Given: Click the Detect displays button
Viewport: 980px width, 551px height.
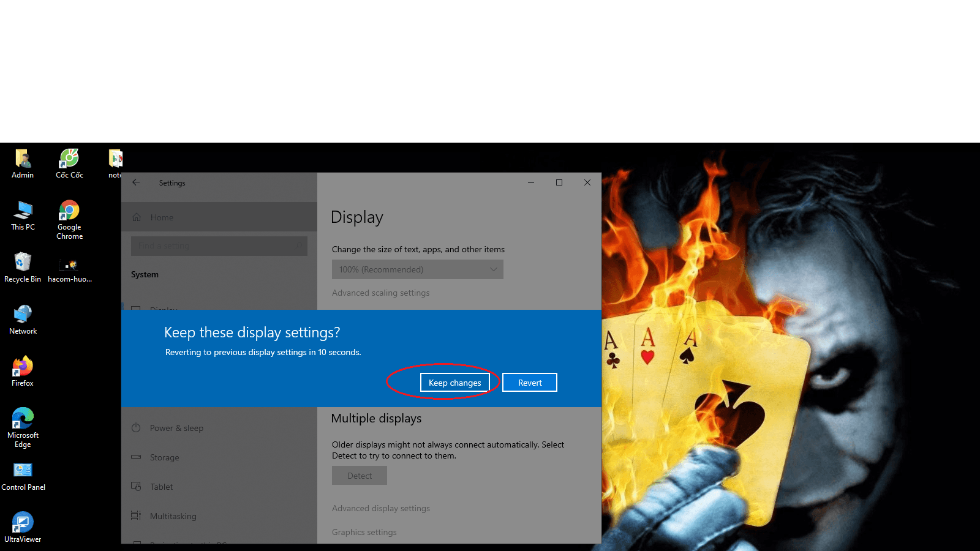Looking at the screenshot, I should click(359, 476).
